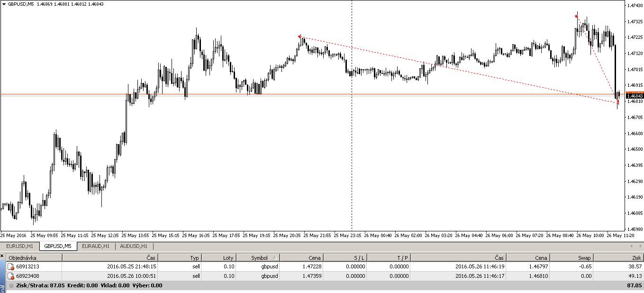Sort by the Loty column header

(219, 257)
